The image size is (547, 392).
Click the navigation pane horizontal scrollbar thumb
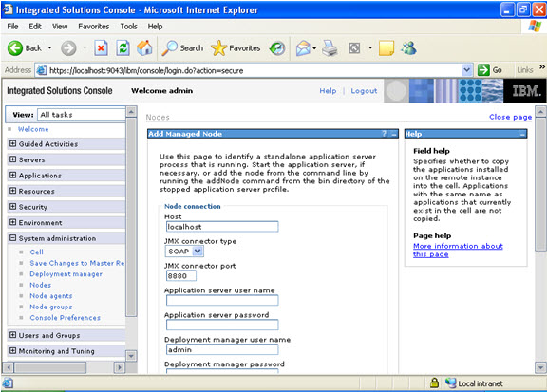pyautogui.click(x=50, y=367)
